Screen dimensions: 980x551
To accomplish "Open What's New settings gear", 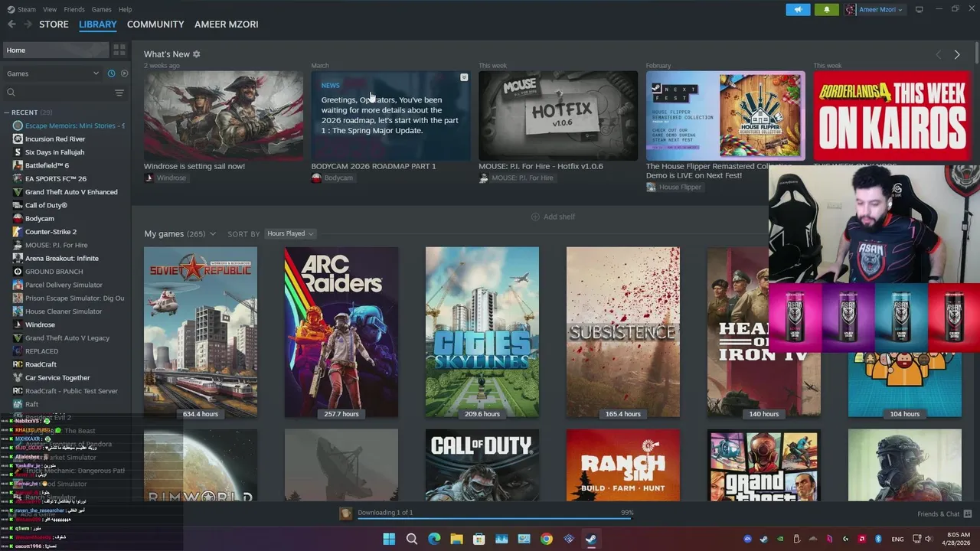I will 196,54.
